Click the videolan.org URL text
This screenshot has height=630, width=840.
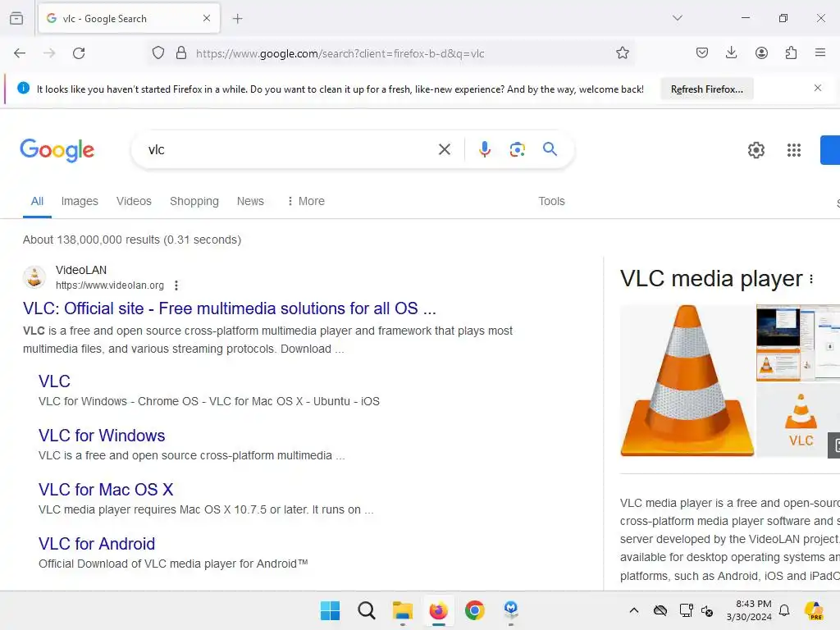pos(110,285)
